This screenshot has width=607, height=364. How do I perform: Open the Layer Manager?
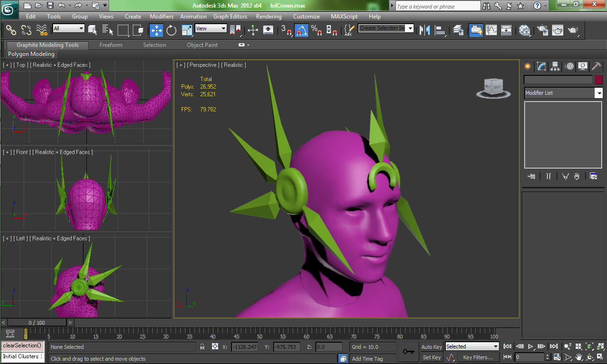(x=458, y=30)
